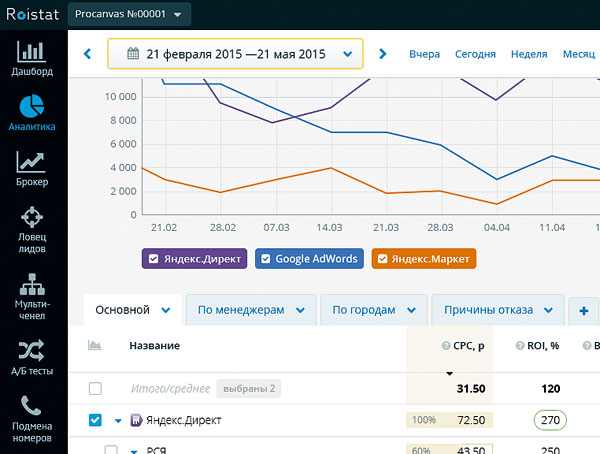Toggle Яндекс.Директ series in chart legend
This screenshot has height=454, width=600.
click(194, 259)
